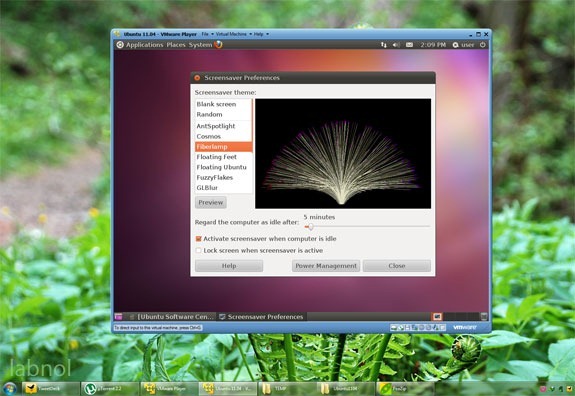575x396 pixels.
Task: Click the vmware logo in the status bar
Action: pyautogui.click(x=465, y=327)
